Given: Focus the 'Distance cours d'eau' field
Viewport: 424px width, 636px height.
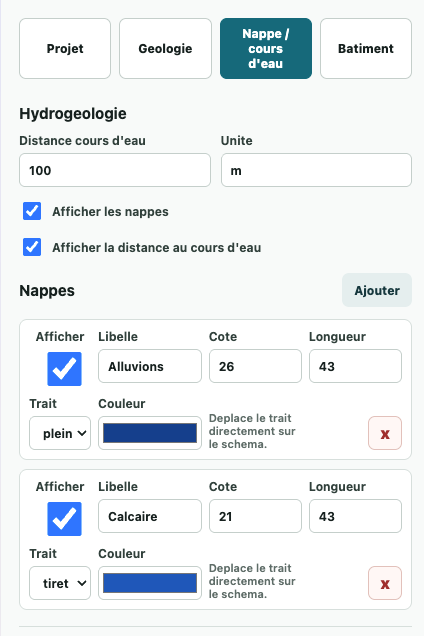Looking at the screenshot, I should tap(115, 170).
